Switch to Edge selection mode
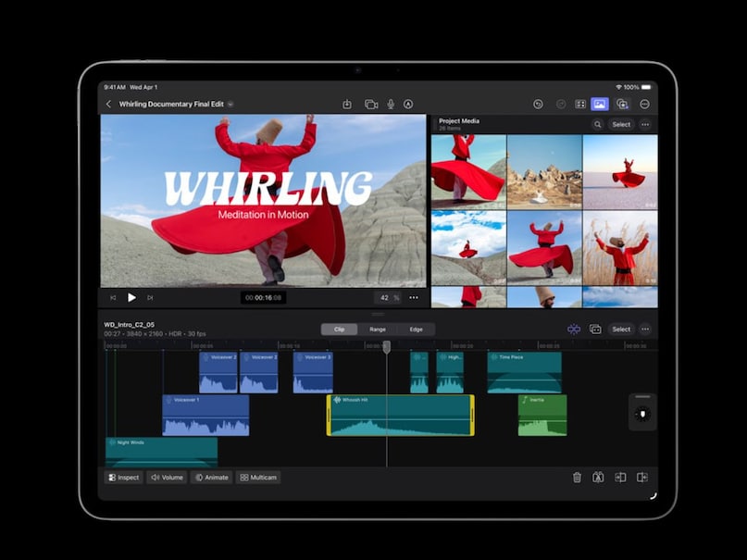Image resolution: width=747 pixels, height=560 pixels. click(416, 329)
